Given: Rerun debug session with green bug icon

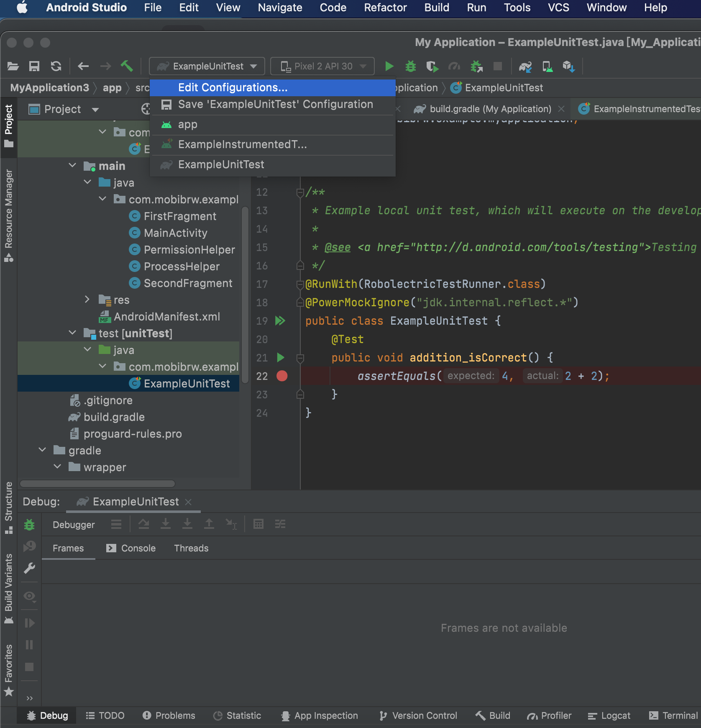Looking at the screenshot, I should point(29,525).
